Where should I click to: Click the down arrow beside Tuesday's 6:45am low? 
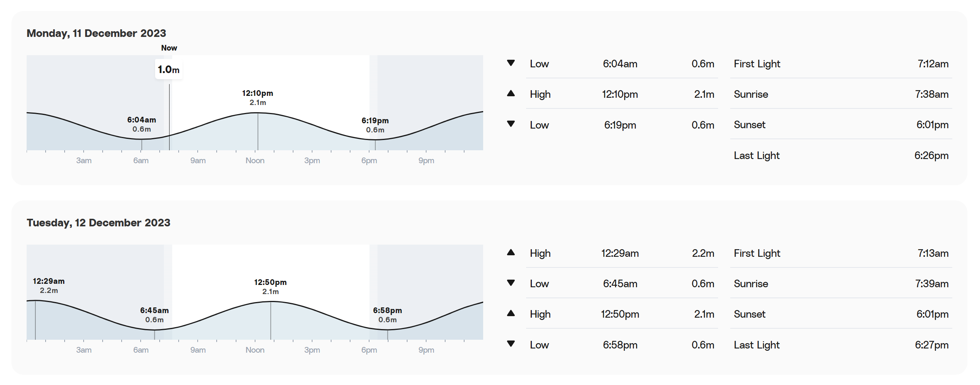point(511,283)
